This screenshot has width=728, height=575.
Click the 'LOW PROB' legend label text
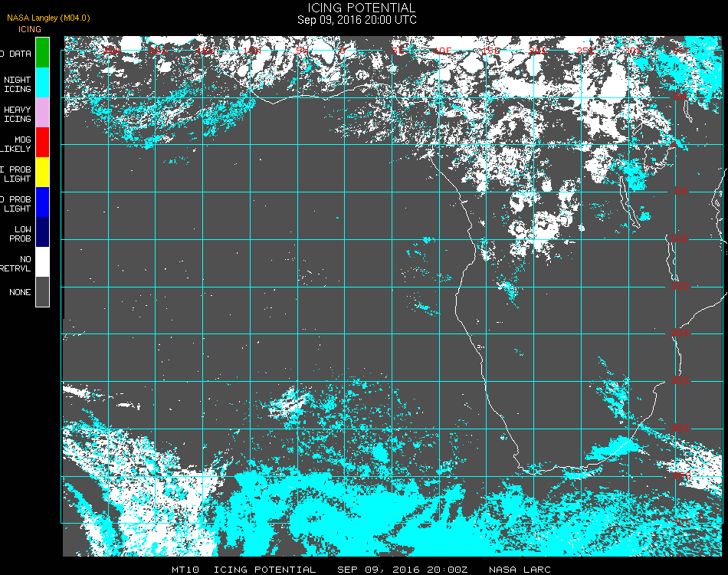point(20,234)
